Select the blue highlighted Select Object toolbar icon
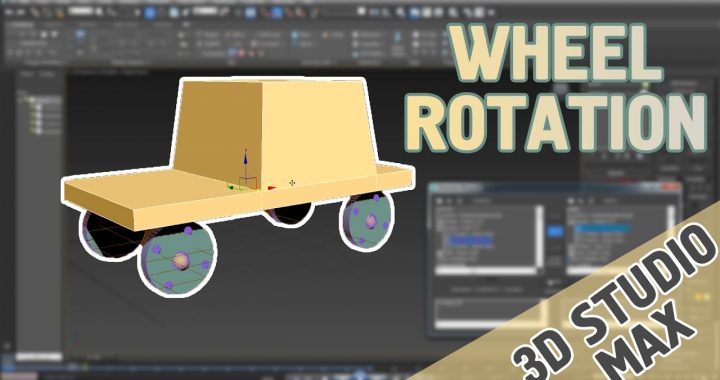Image resolution: width=720 pixels, height=380 pixels. point(150,12)
